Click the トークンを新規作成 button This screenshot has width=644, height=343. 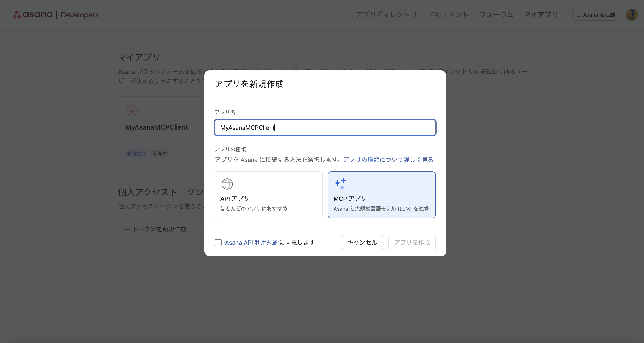pos(155,229)
